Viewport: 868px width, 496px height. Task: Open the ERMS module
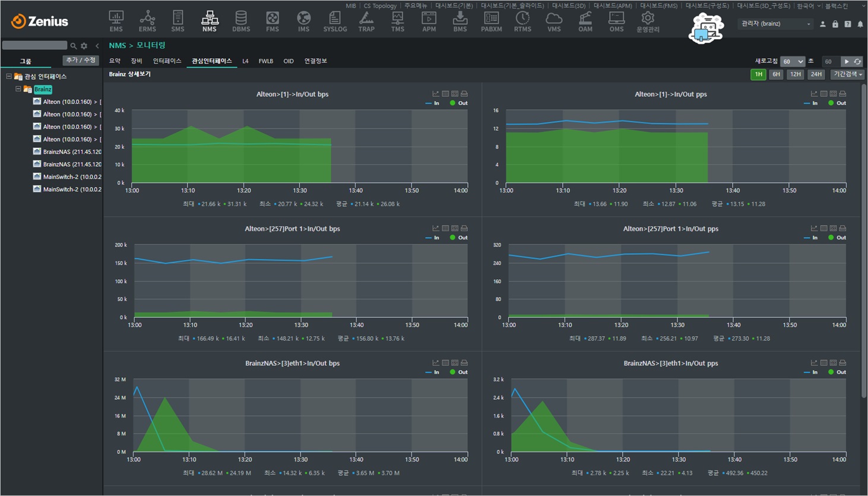tap(147, 21)
